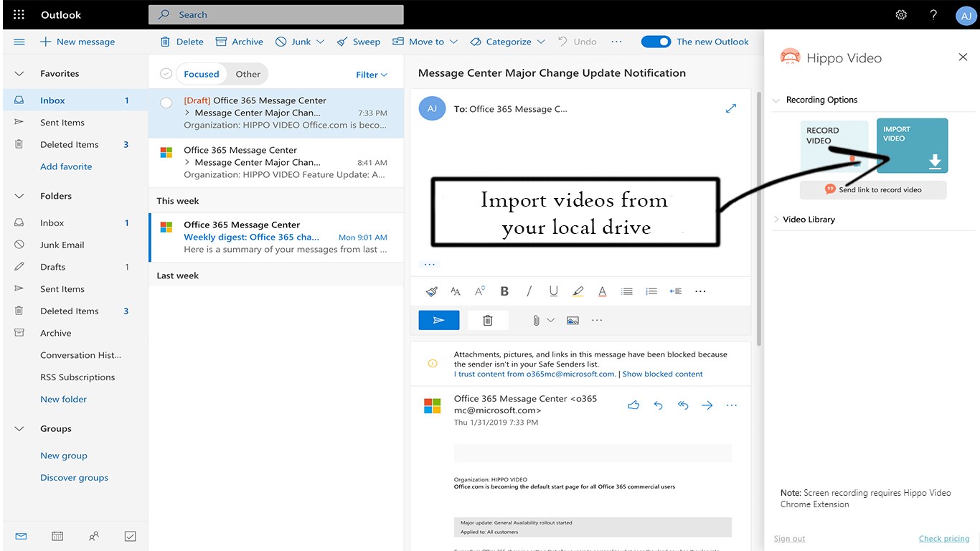Viewport: 980px width, 551px height.
Task: Send the draft message
Action: 439,320
